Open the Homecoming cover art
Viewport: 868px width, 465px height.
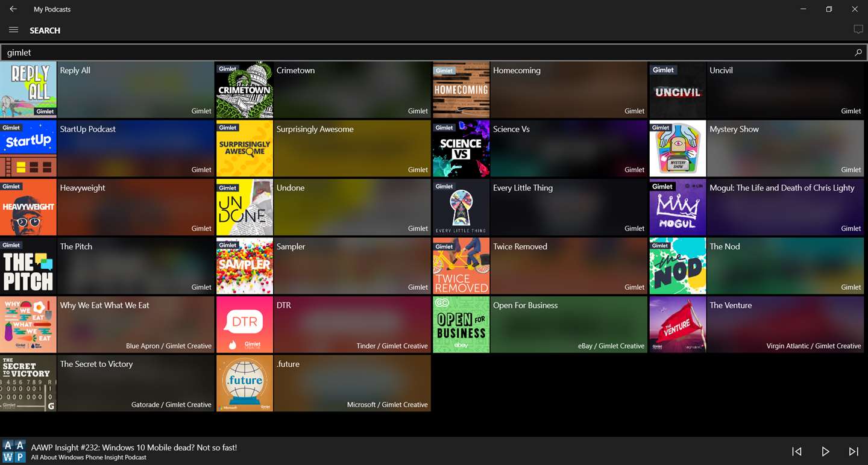pos(461,90)
